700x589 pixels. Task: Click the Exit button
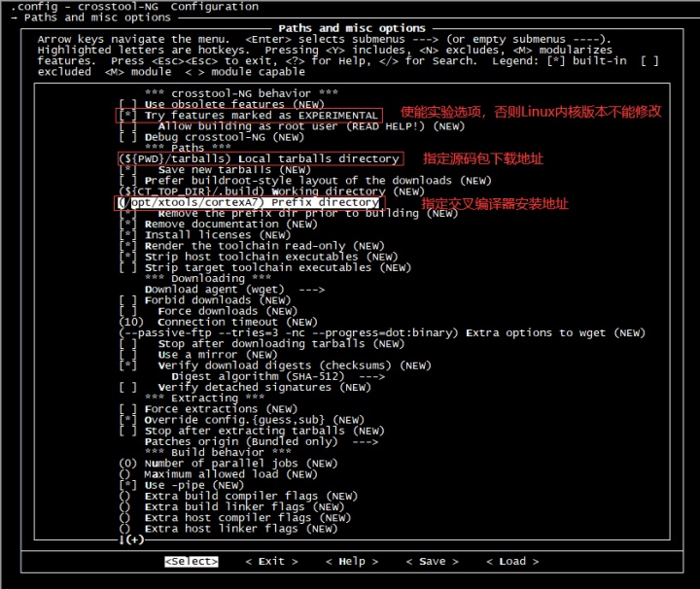point(271,562)
